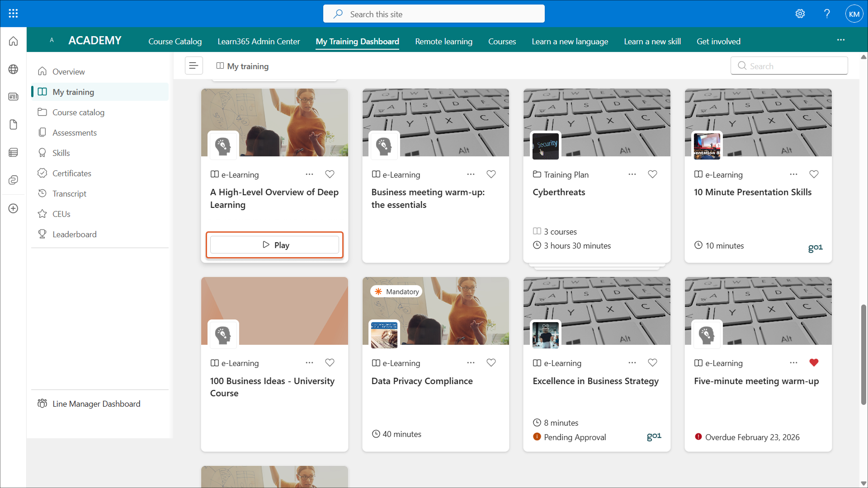Image resolution: width=868 pixels, height=488 pixels.
Task: Favorite 10 Minute Presentation Skills course
Action: tap(814, 174)
